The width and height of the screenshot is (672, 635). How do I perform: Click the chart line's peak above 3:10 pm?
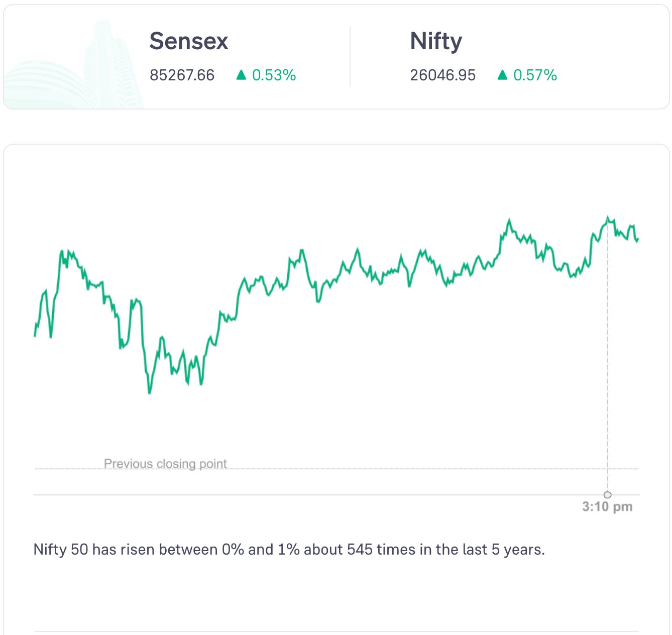pyautogui.click(x=607, y=218)
